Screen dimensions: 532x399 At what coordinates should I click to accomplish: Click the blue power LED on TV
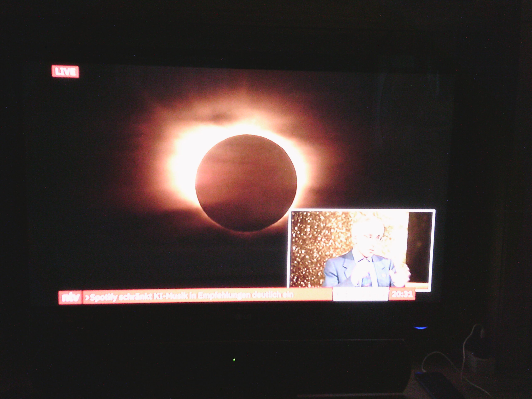pos(420,327)
